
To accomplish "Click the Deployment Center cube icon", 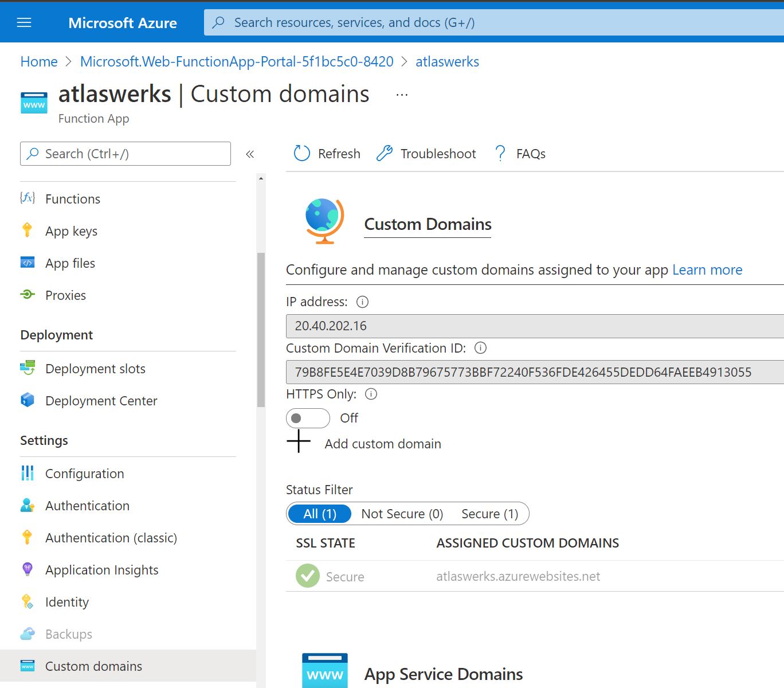I will click(x=28, y=400).
